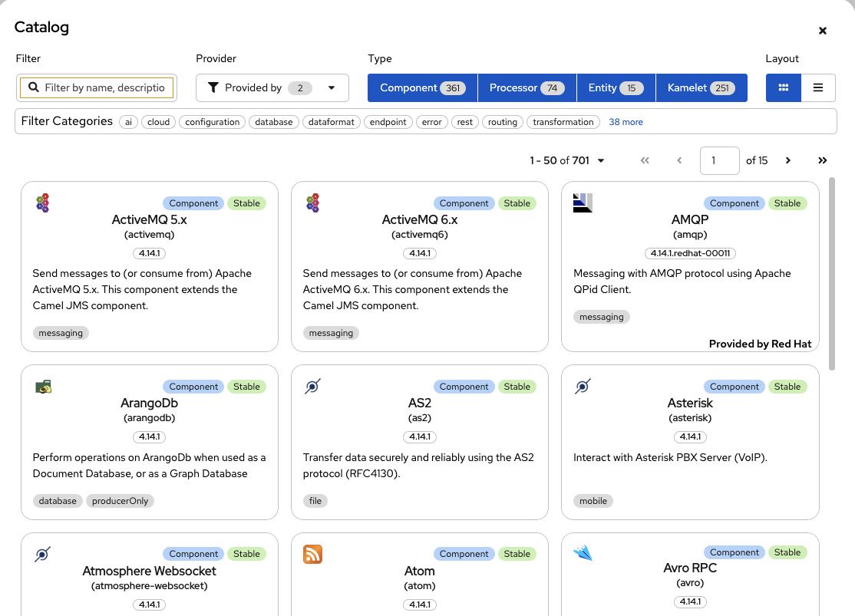
Task: Switch to gallery grid layout
Action: 784,87
